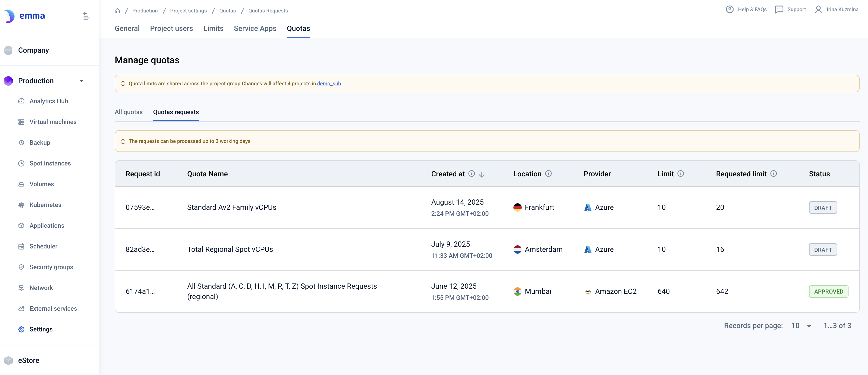Viewport: 868px width, 375px height.
Task: Open the Service Apps tab
Action: [x=255, y=29]
